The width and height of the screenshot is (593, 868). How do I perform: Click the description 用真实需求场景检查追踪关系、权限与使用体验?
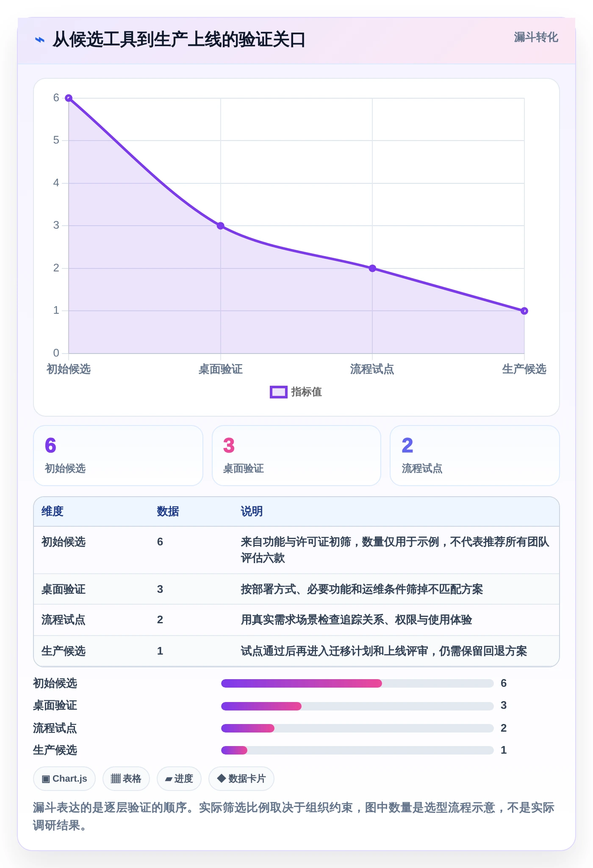(x=357, y=620)
